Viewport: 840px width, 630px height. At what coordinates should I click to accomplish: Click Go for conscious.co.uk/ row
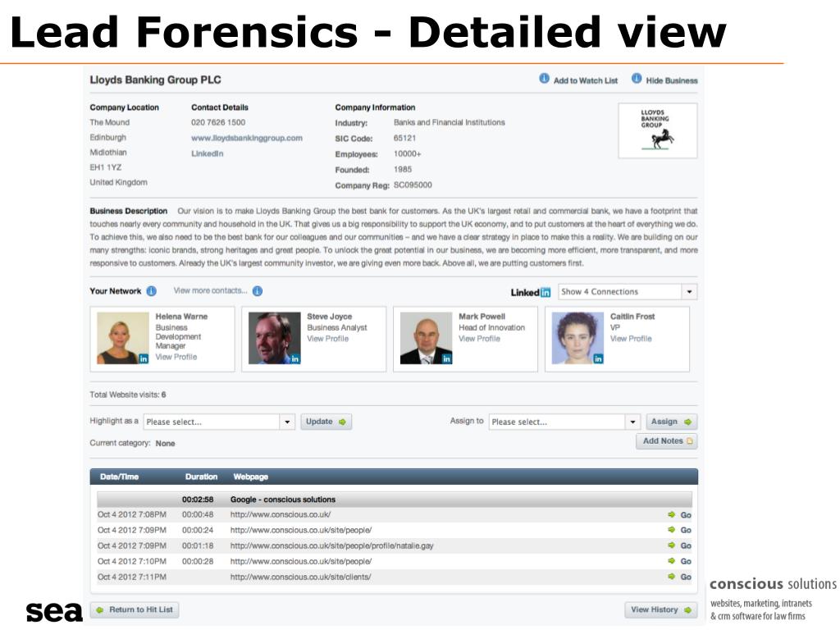coord(686,515)
